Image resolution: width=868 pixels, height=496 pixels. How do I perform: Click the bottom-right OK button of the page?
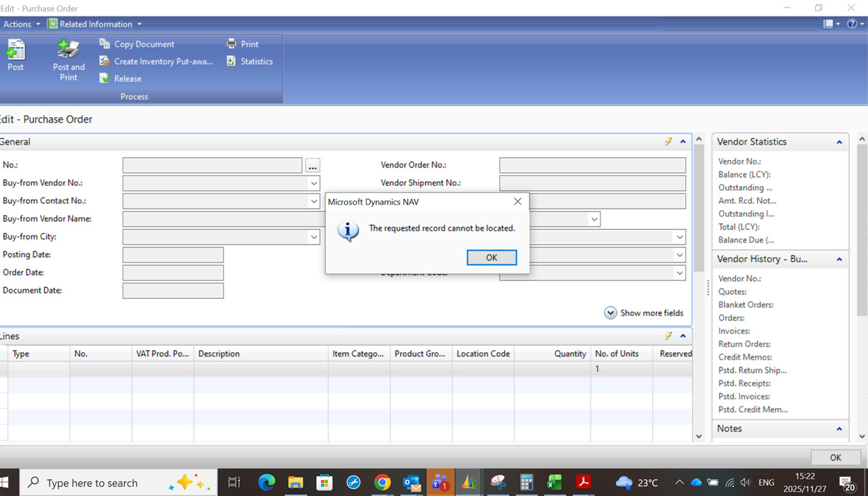click(x=836, y=457)
